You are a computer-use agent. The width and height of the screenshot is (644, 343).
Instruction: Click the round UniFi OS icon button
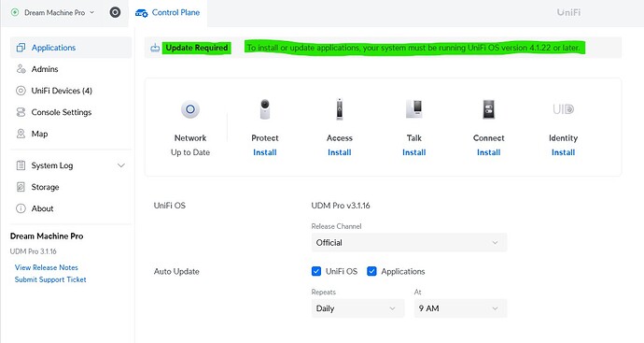coord(115,12)
